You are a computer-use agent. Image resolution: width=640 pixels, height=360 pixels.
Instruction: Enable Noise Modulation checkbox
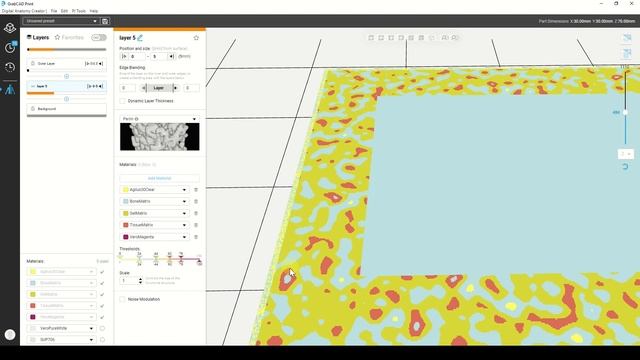(x=122, y=299)
